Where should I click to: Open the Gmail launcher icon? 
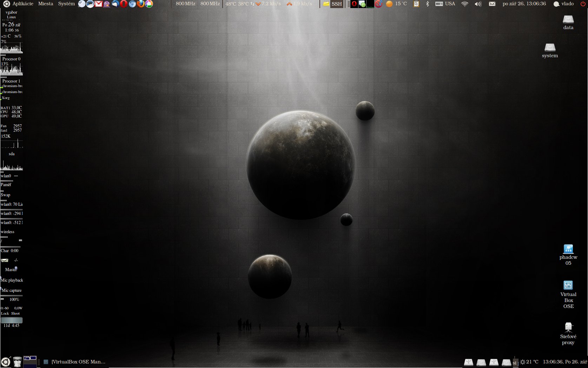point(99,4)
